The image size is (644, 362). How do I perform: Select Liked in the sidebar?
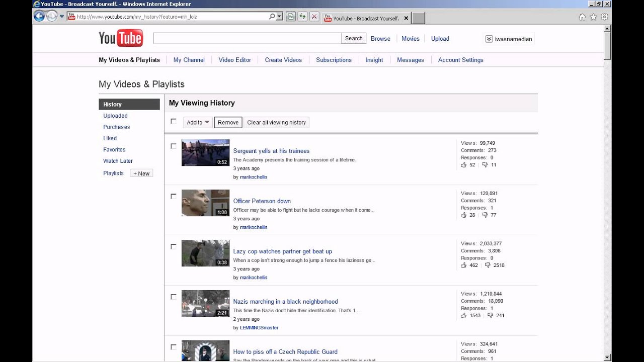110,138
